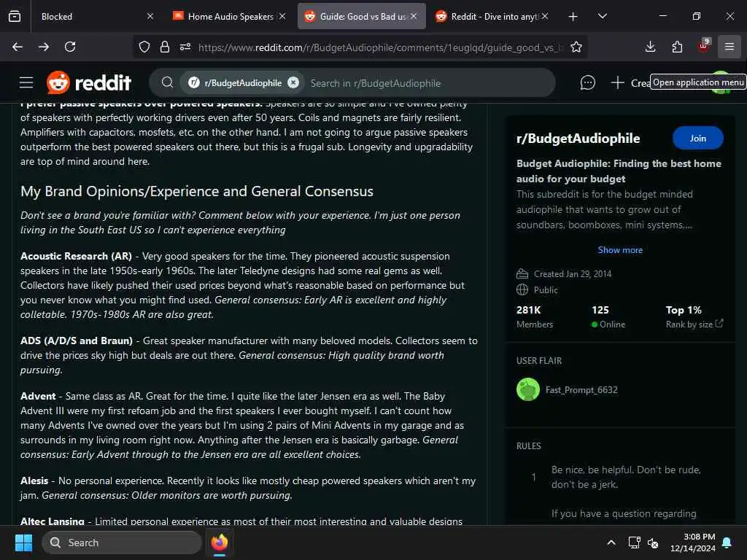Click Fast_Prompt_6632 user flair name
Viewport: 747px width, 560px height.
581,390
